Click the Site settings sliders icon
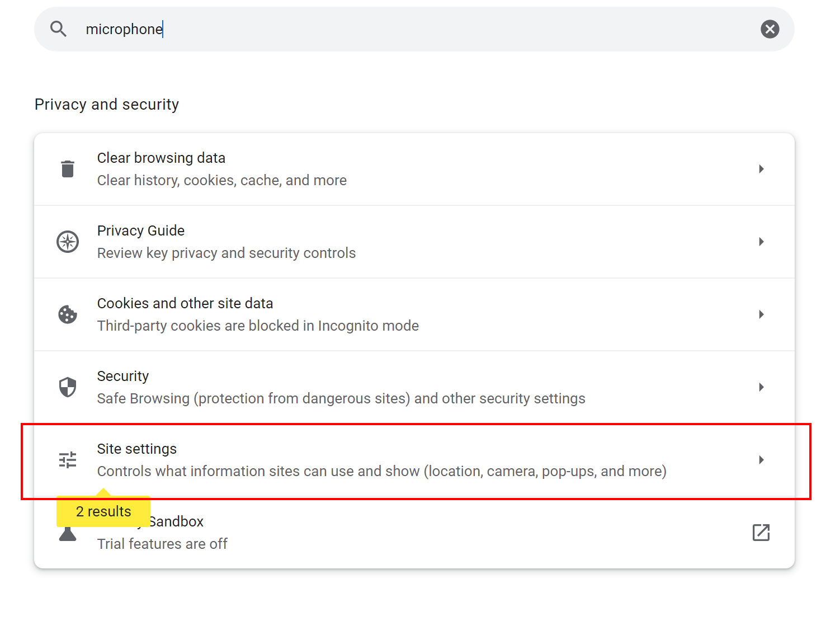 click(x=68, y=460)
